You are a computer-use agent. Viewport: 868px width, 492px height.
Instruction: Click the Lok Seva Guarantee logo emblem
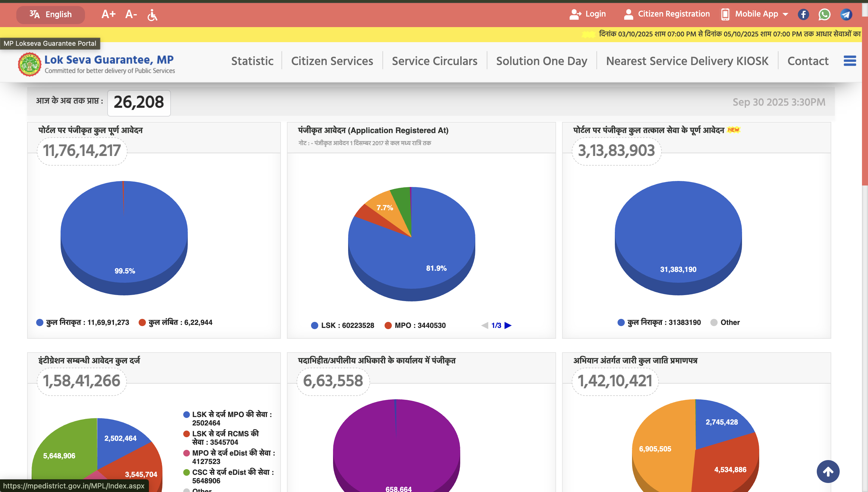tap(30, 64)
